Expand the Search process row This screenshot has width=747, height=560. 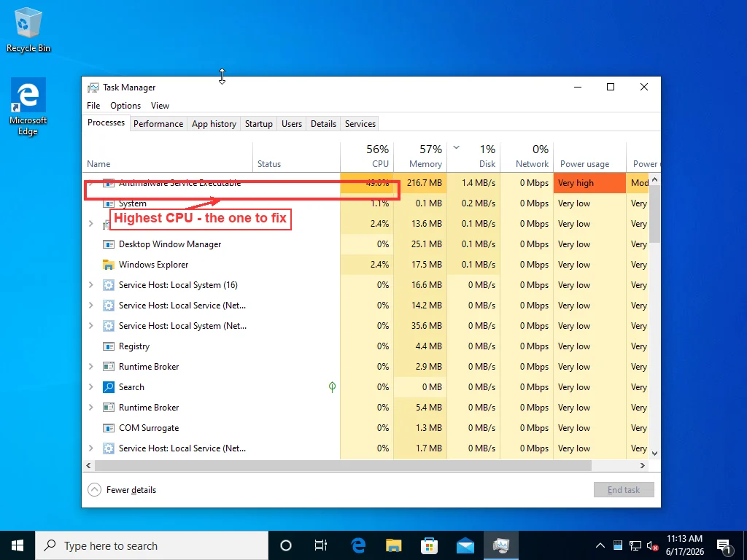tap(91, 387)
